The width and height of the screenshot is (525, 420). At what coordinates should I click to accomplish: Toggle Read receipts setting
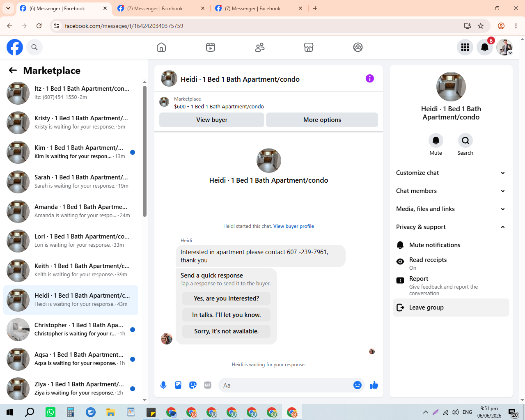click(x=451, y=263)
